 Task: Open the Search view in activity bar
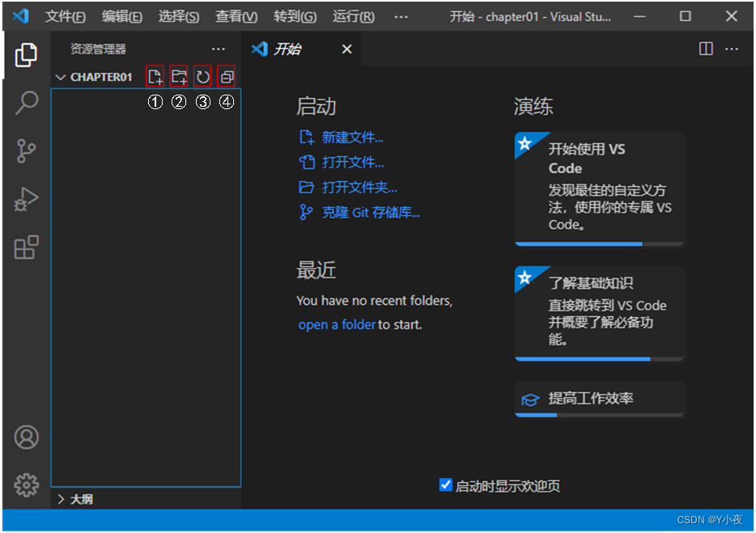click(26, 103)
